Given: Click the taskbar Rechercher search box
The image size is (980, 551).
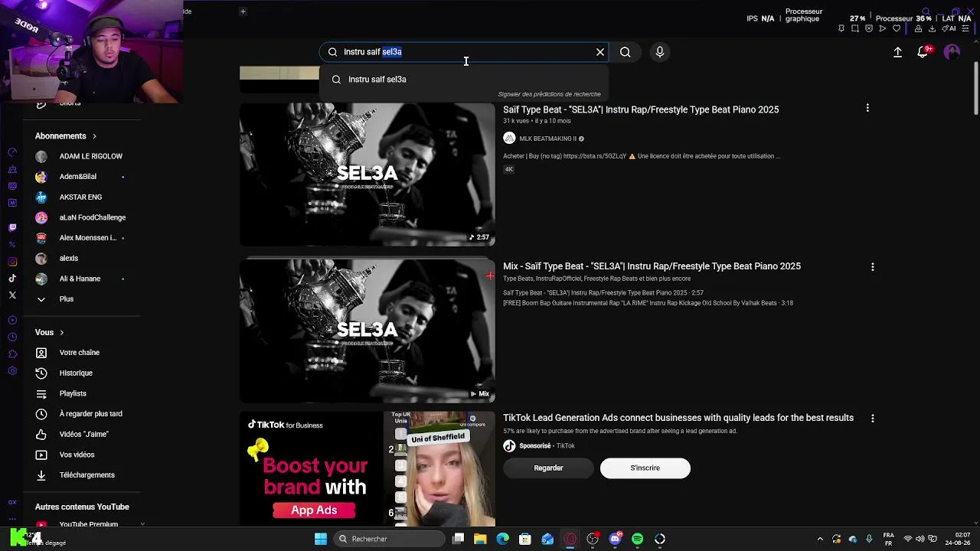Looking at the screenshot, I should pyautogui.click(x=390, y=539).
